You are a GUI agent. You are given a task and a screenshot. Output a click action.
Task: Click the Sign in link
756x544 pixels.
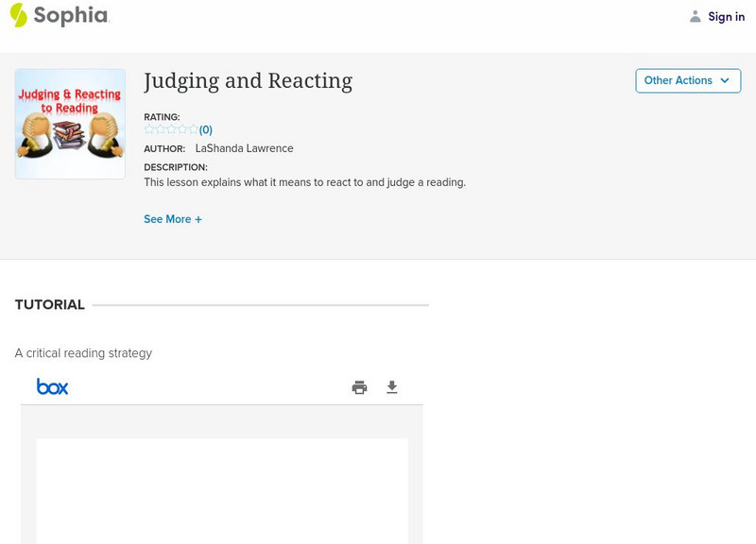726,16
